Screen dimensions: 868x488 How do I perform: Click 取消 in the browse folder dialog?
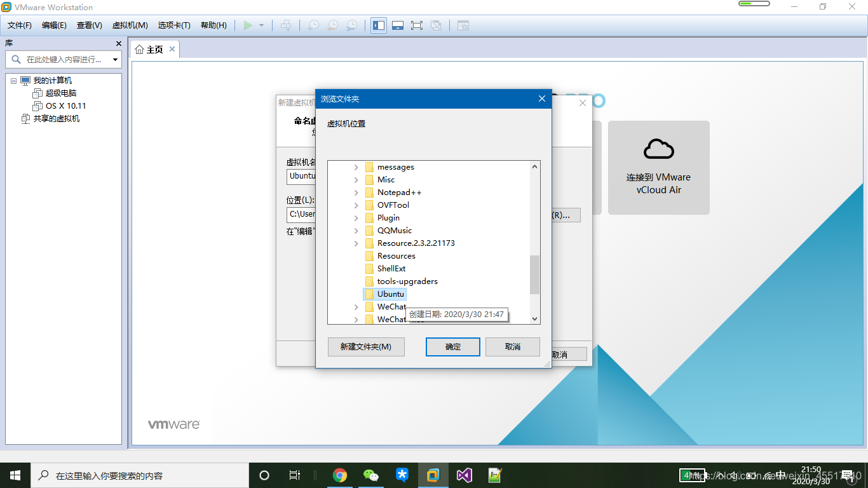click(513, 347)
